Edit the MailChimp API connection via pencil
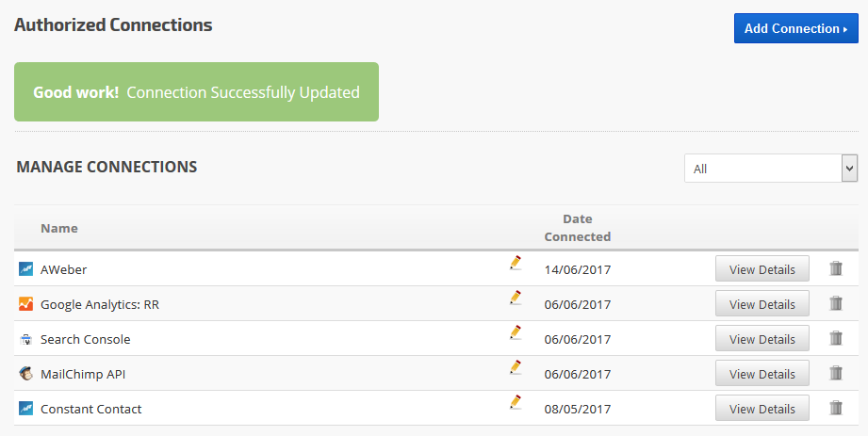The height and width of the screenshot is (436, 868). (516, 367)
